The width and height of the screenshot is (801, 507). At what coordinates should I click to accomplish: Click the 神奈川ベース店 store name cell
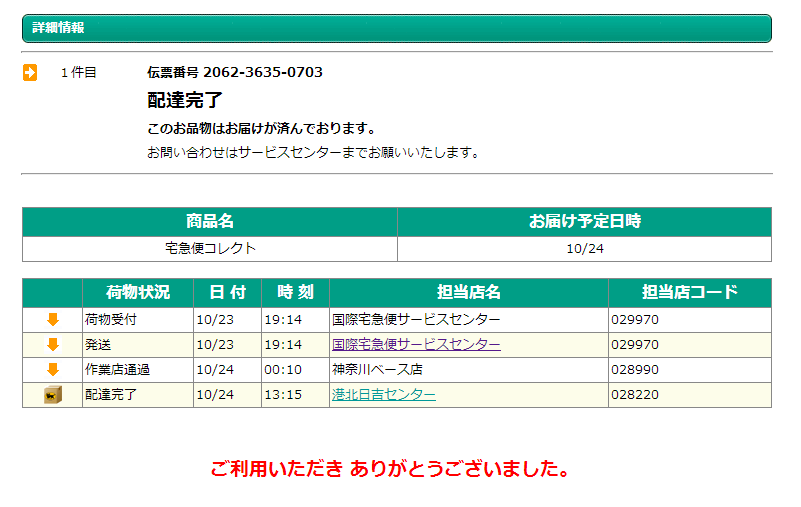[377, 370]
